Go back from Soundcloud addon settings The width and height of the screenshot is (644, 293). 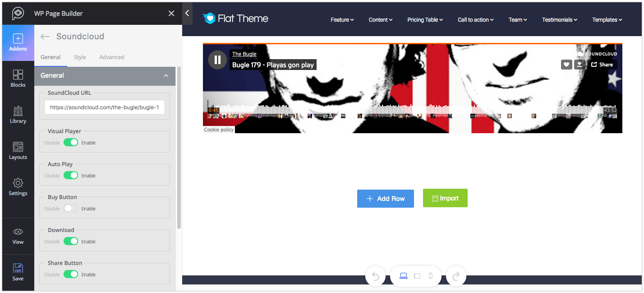[x=45, y=37]
